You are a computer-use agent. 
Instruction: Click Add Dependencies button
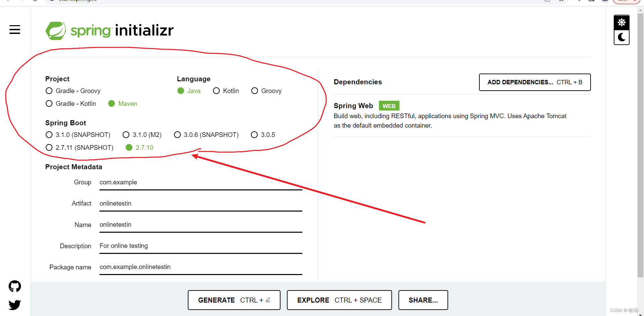pos(535,82)
